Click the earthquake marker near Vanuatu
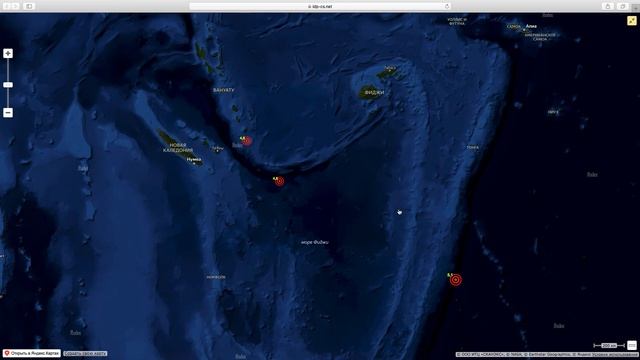 coord(247,141)
